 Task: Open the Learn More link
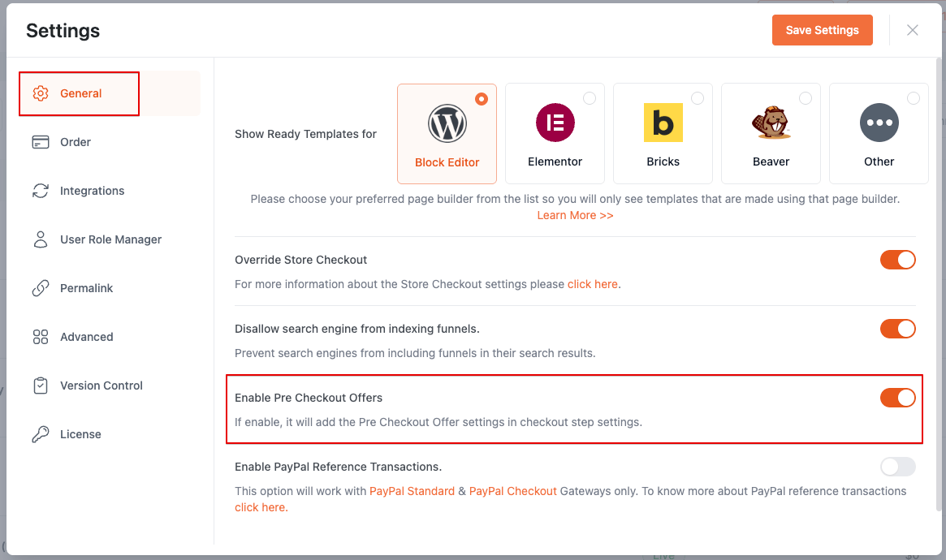click(575, 215)
